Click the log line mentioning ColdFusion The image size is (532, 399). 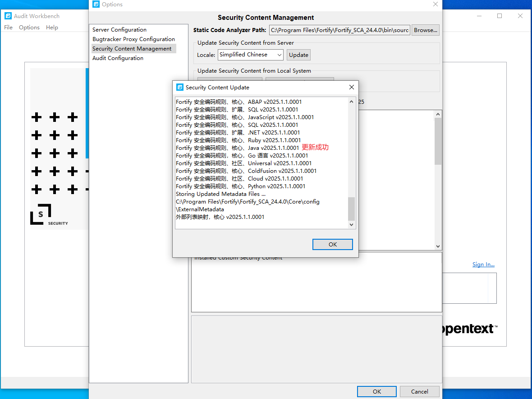point(246,171)
